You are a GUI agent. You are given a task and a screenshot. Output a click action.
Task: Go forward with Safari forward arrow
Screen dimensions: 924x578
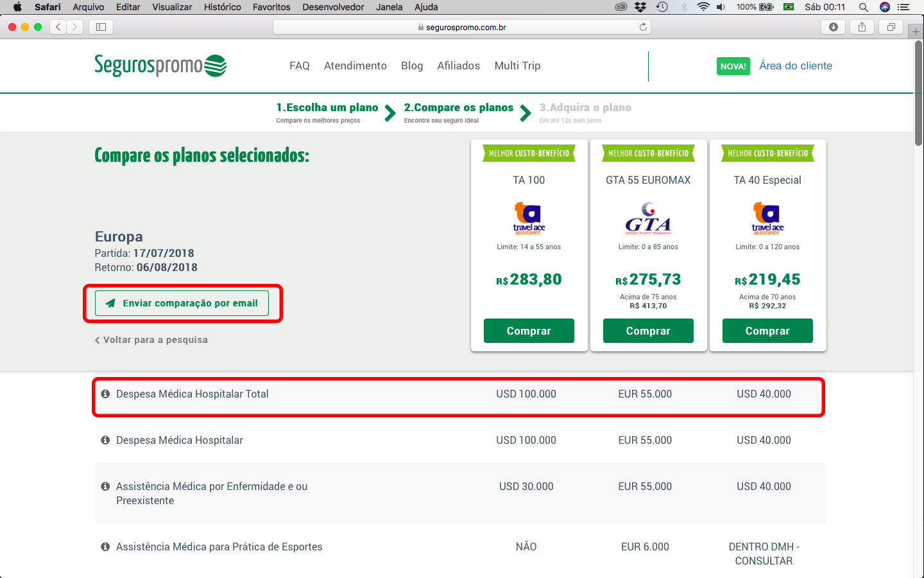75,27
